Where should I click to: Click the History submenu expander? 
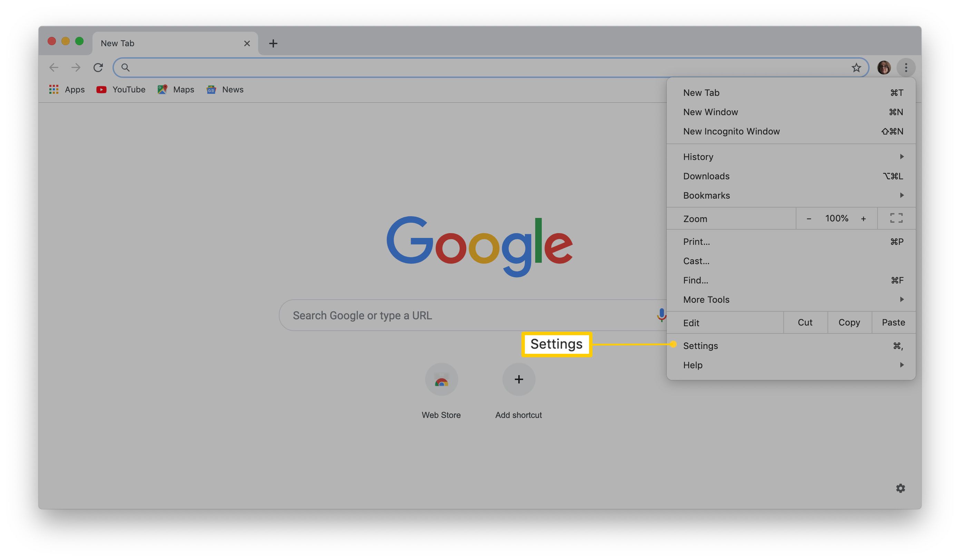[x=901, y=155]
